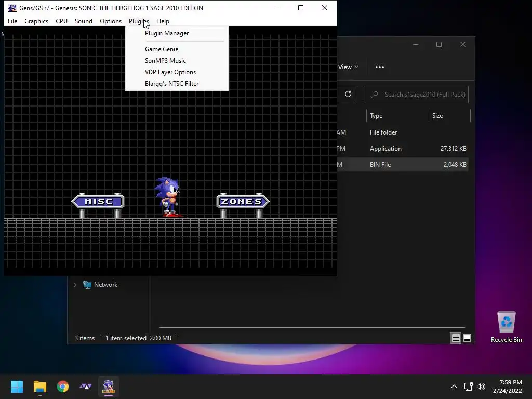The height and width of the screenshot is (399, 532).
Task: Click the Gens Sonic taskbar icon
Action: [109, 387]
